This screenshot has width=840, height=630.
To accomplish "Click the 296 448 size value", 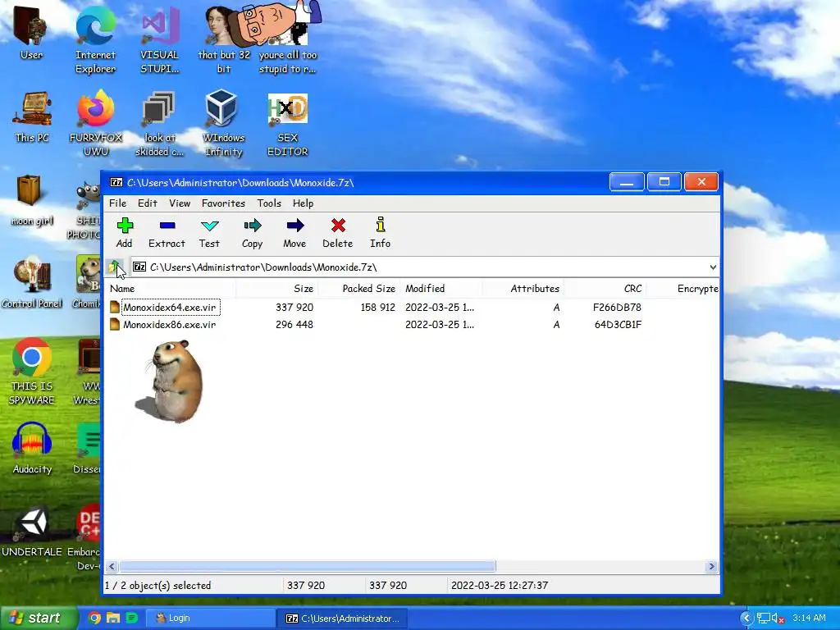I will [x=294, y=324].
